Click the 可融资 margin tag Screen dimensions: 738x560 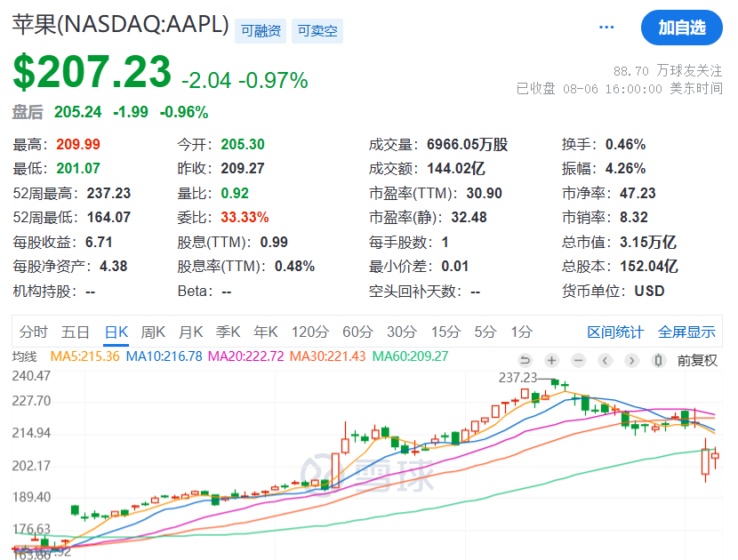[261, 31]
